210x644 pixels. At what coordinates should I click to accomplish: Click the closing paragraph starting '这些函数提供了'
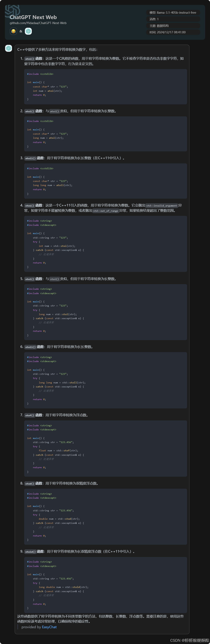[100, 619]
